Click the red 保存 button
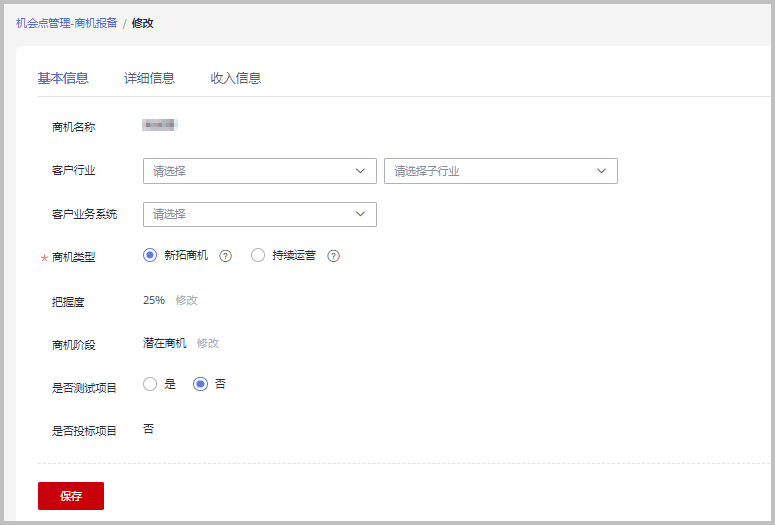 tap(71, 496)
